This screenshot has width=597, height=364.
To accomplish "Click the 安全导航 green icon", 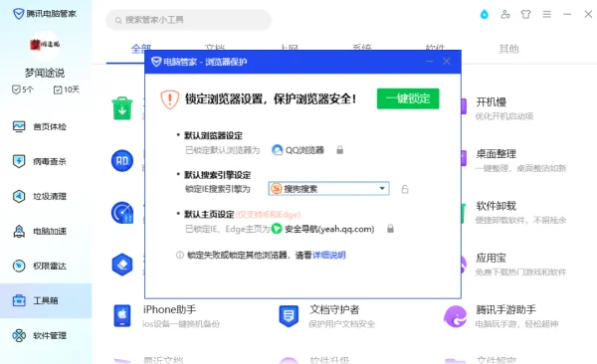I will point(277,229).
